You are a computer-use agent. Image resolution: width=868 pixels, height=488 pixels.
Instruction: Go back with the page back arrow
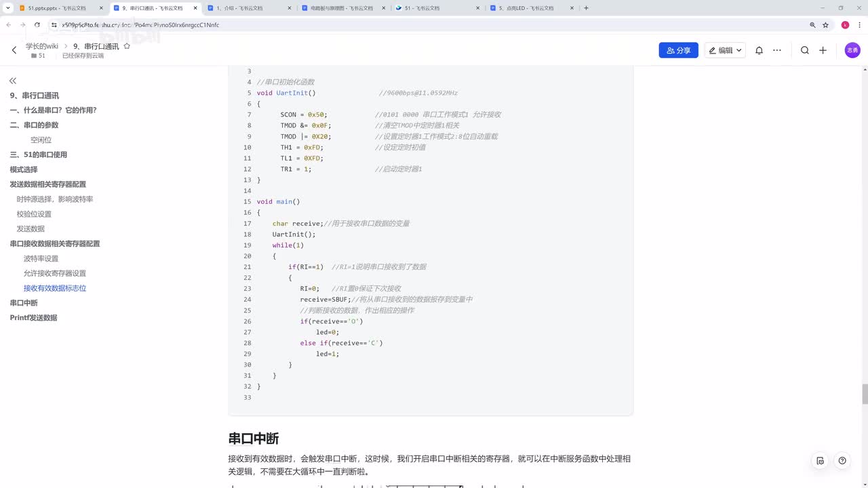[x=14, y=50]
